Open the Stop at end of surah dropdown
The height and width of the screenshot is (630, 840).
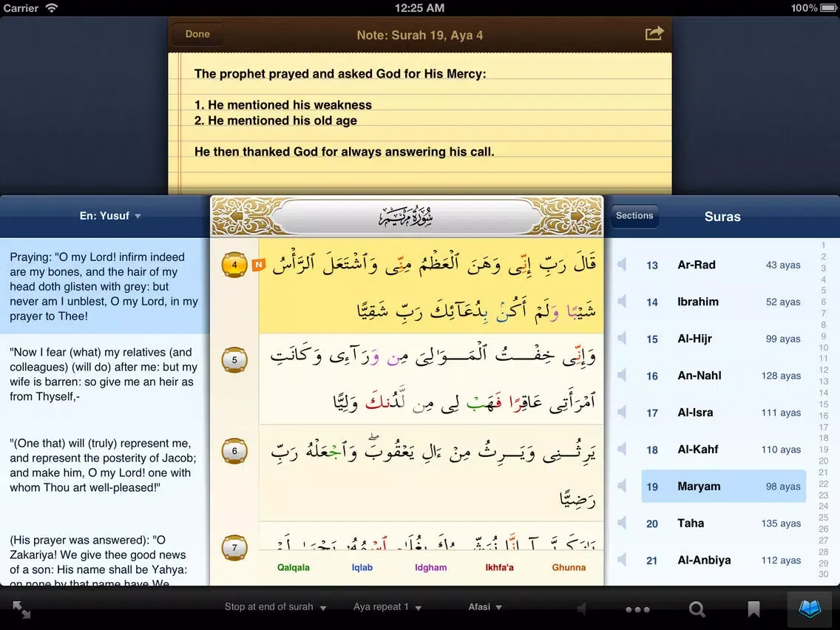click(x=275, y=607)
